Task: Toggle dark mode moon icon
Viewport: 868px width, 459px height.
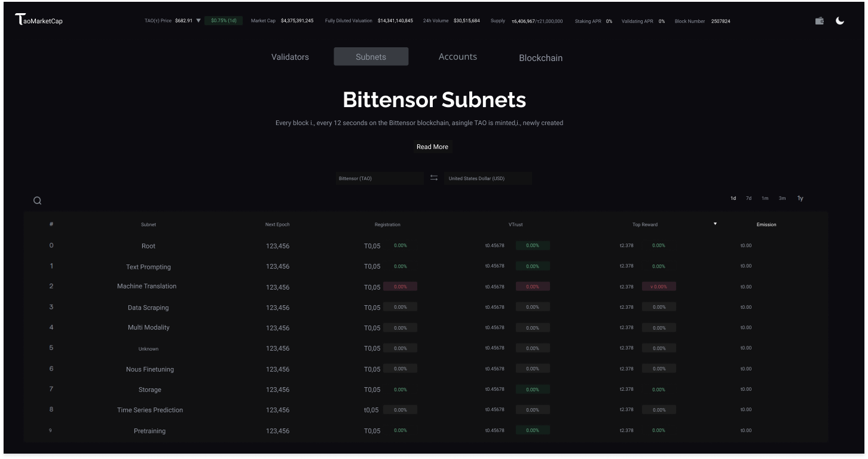Action: pos(840,21)
